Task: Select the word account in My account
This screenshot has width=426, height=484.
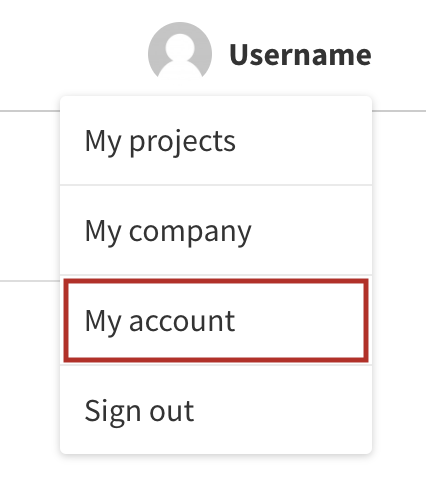Action: click(x=182, y=321)
